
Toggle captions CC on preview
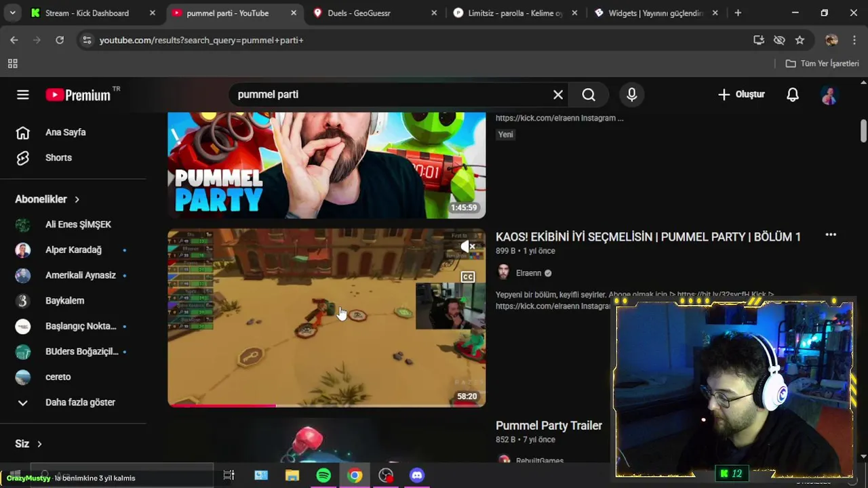pos(468,277)
